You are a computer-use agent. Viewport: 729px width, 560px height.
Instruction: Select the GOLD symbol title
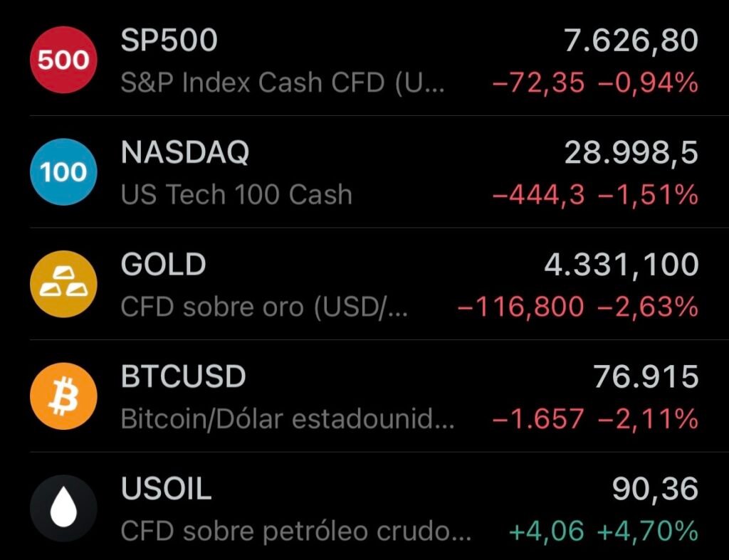(x=163, y=265)
